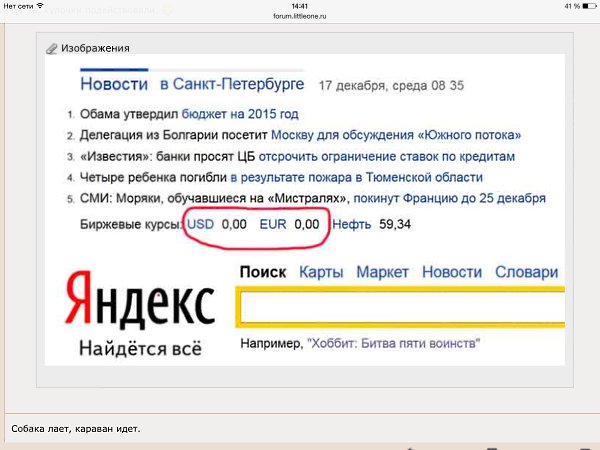Viewport: 600px width, 450px height.
Task: Click the paperclip icon beside Изображения
Action: pos(52,48)
